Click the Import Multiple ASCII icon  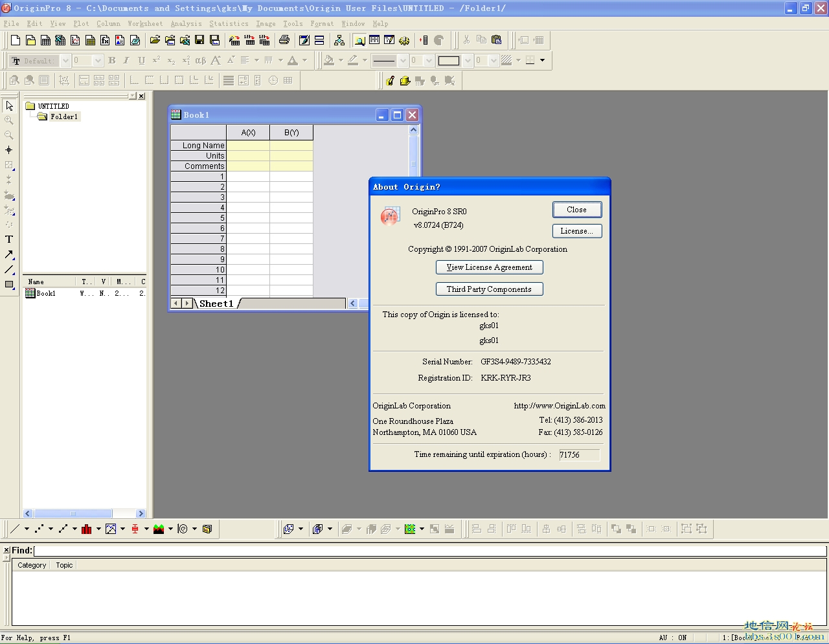264,40
